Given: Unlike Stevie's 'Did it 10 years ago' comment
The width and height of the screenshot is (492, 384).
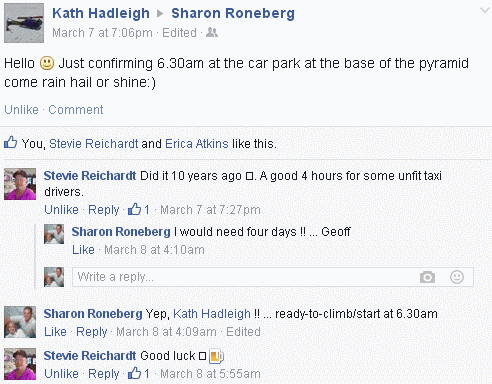Looking at the screenshot, I should coord(61,210).
